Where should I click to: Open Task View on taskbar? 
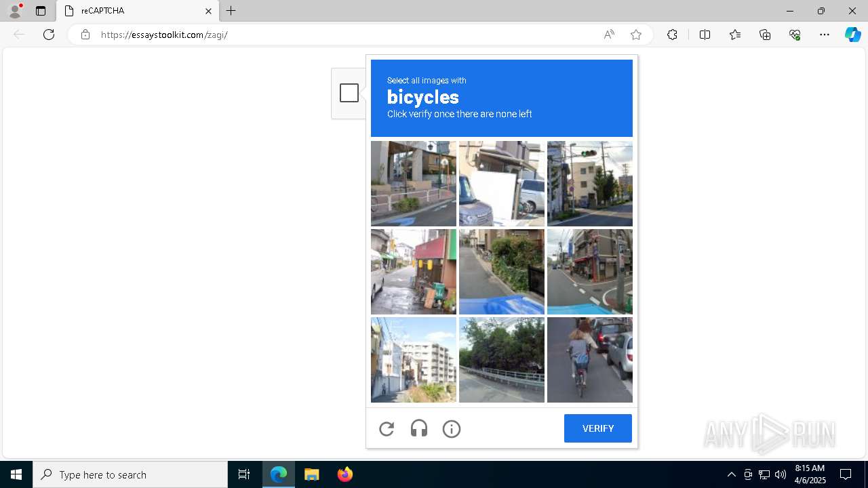(x=244, y=474)
